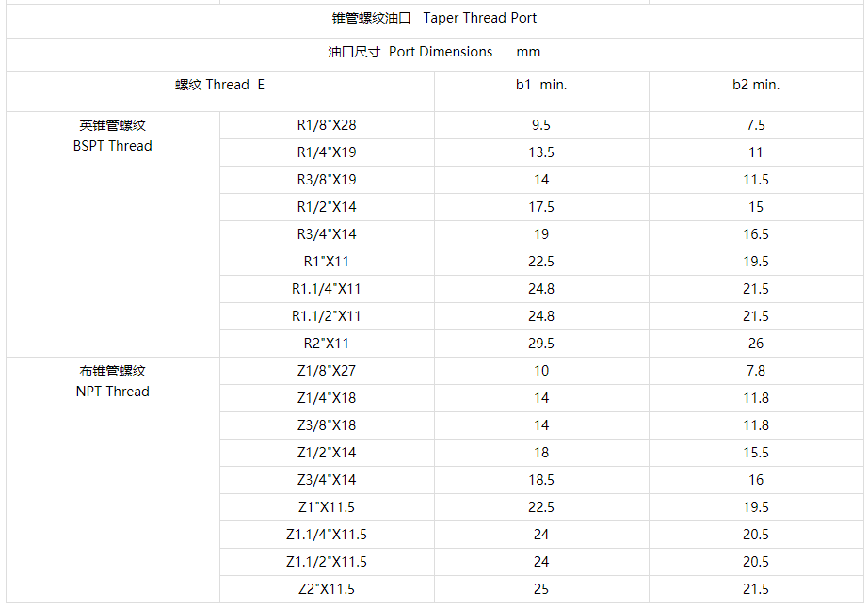
Task: Select the Z1.1/2"X11.5 thread cell
Action: [328, 562]
